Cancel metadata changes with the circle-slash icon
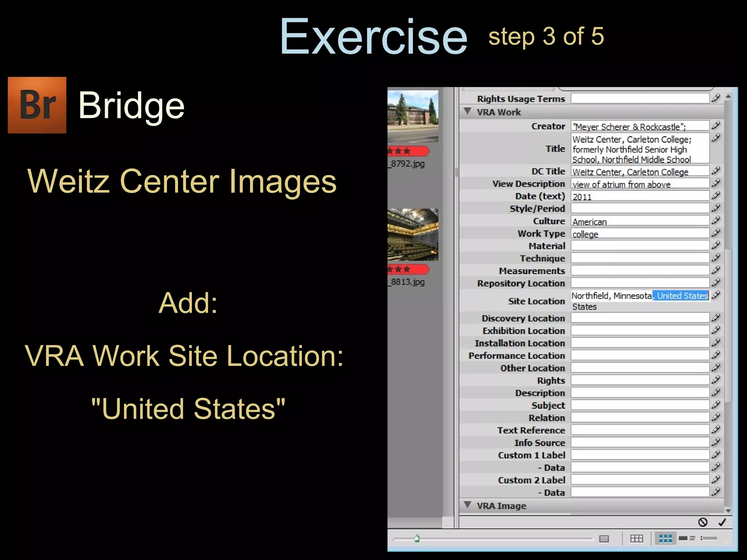 click(703, 522)
